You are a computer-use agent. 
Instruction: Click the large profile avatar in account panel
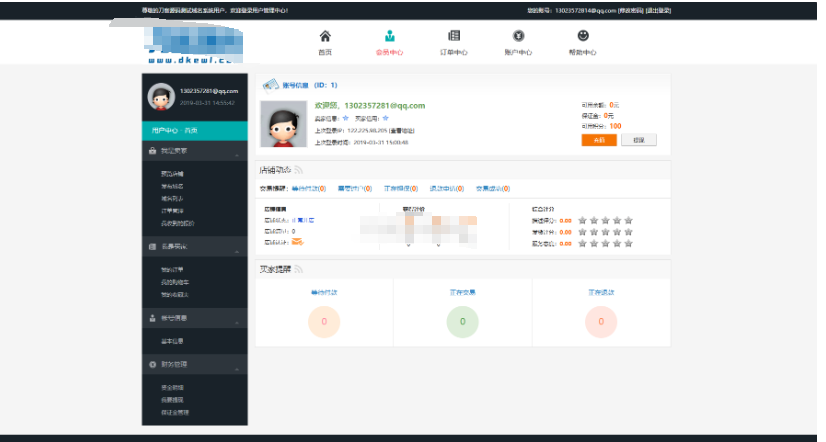pos(283,124)
